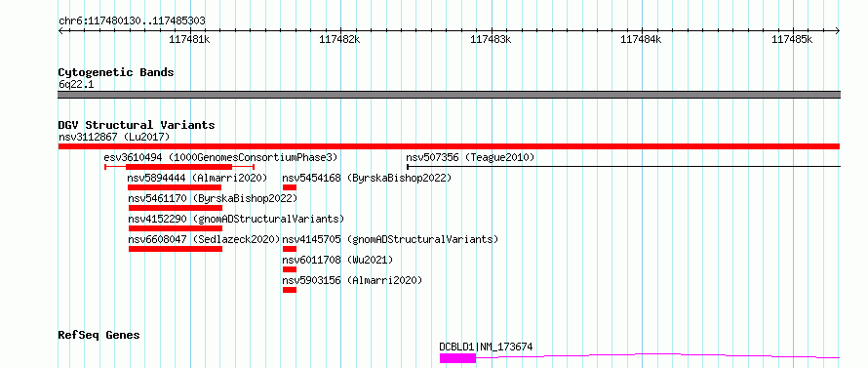
Task: Click the Cytogenetic Bands track title
Action: click(x=116, y=72)
